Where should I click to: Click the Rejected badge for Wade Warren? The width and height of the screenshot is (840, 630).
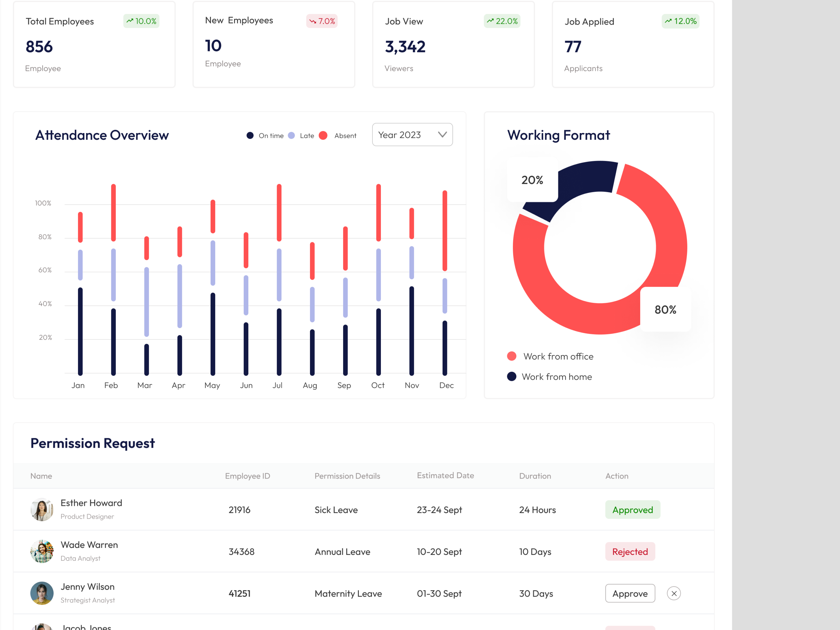tap(630, 552)
